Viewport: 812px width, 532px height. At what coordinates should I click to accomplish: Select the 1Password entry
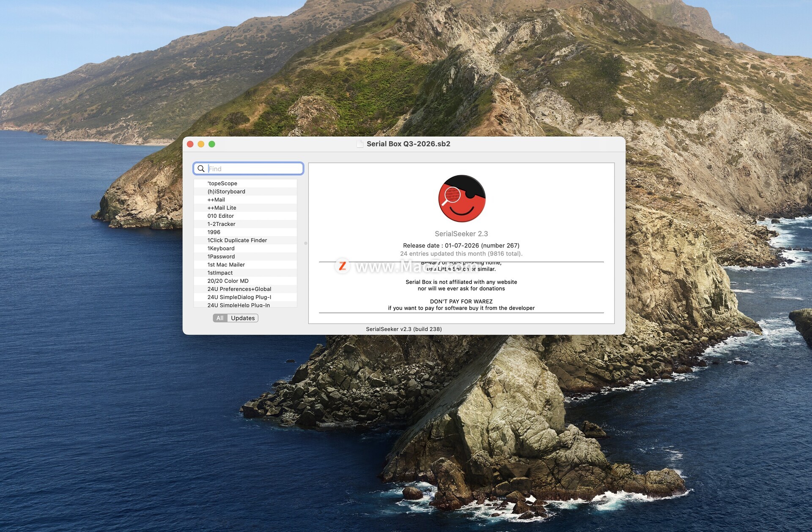pos(245,257)
